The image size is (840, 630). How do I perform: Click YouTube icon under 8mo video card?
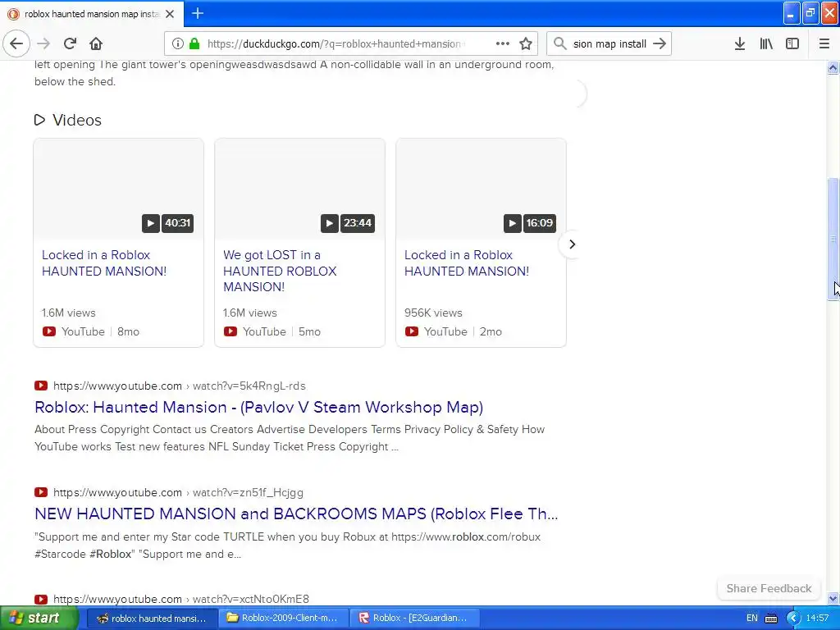pos(48,331)
